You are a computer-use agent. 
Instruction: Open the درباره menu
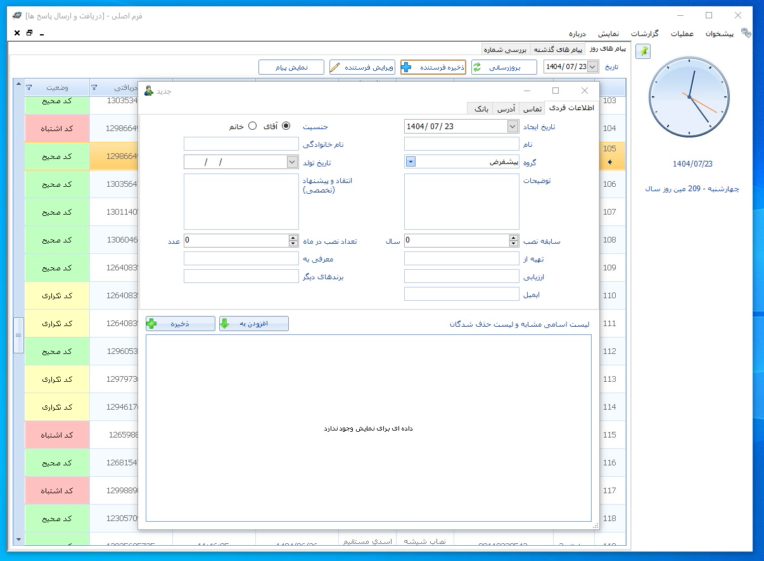coord(577,34)
